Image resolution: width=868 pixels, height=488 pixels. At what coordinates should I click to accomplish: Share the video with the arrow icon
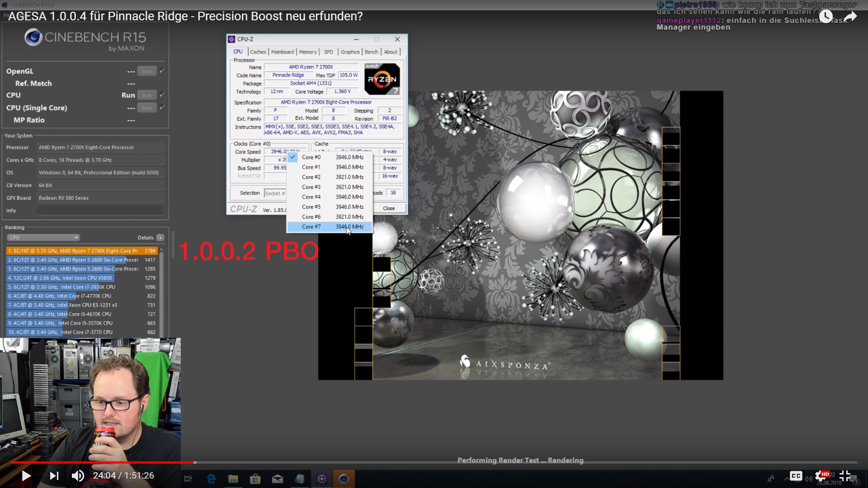click(850, 16)
